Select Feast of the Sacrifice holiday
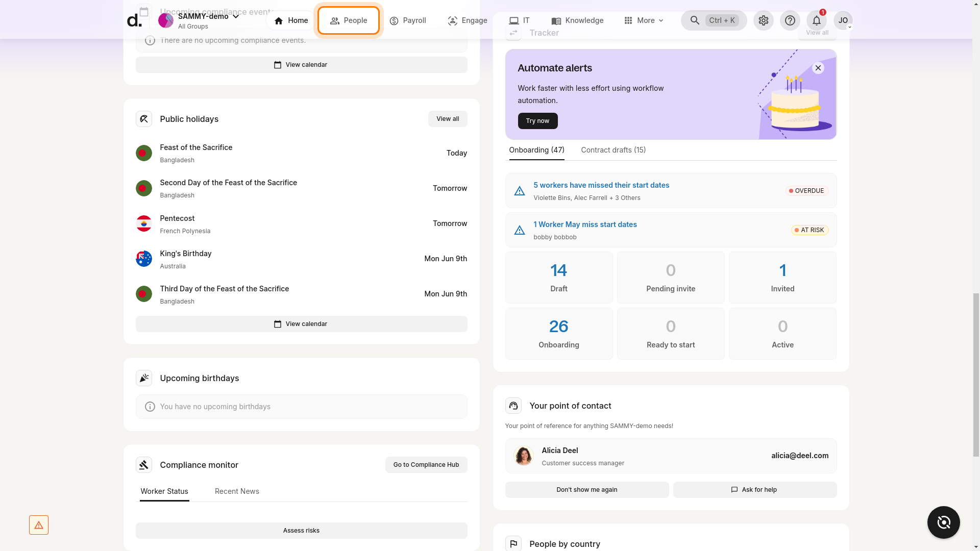 [301, 153]
